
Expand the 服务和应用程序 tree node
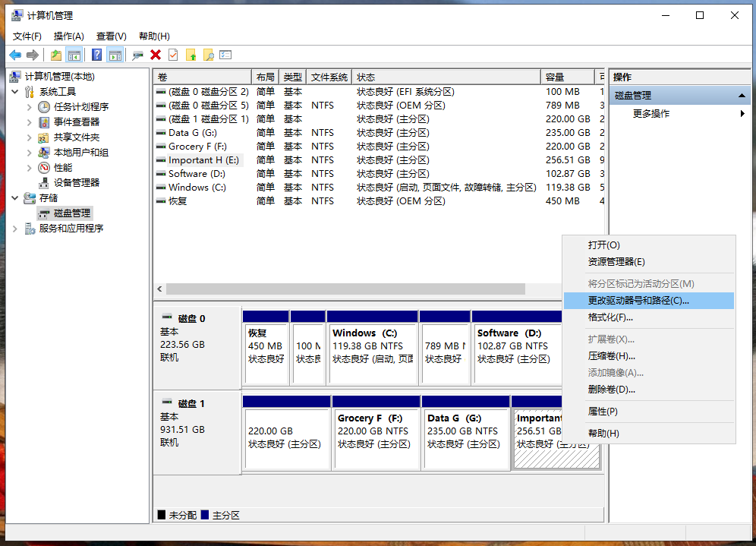[15, 229]
